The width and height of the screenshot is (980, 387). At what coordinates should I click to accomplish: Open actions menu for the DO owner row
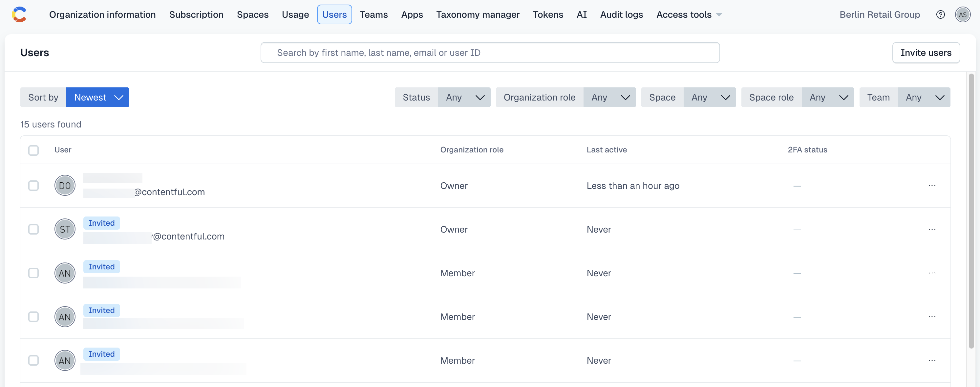[x=932, y=186]
